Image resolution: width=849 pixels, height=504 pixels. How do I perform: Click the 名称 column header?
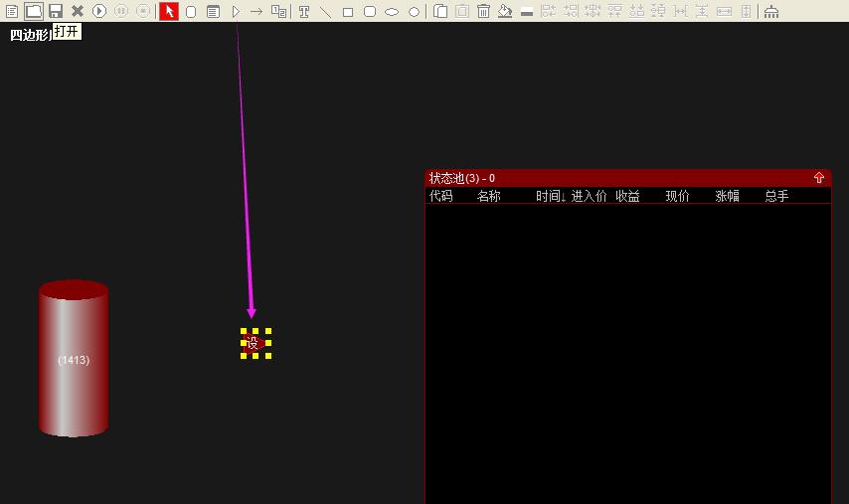488,196
